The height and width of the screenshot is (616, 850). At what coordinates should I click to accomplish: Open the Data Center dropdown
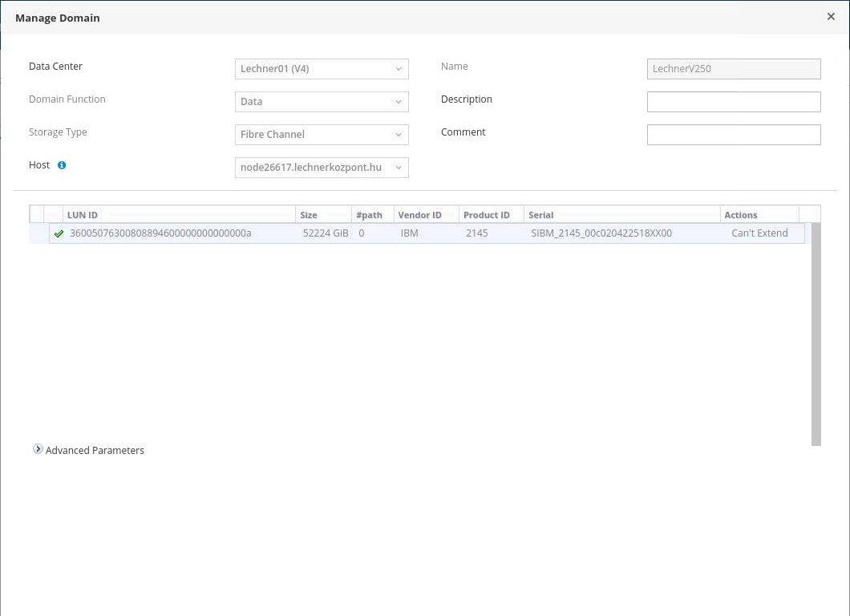point(322,69)
